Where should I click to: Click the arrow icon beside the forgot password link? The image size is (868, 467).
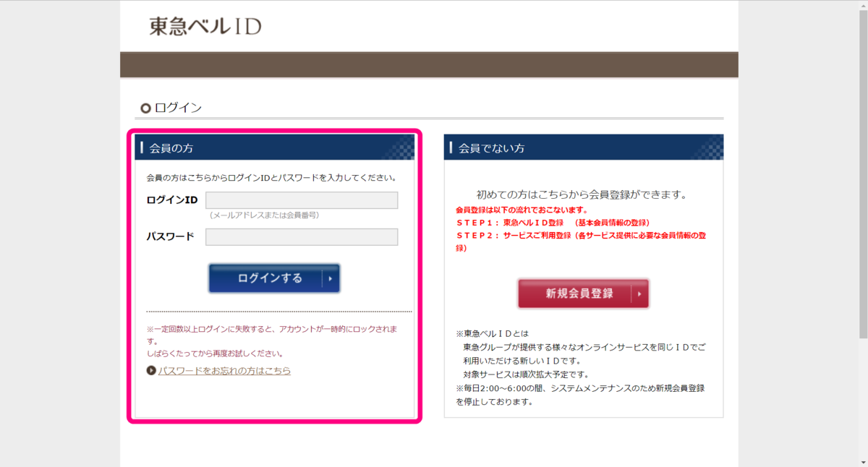pos(151,371)
